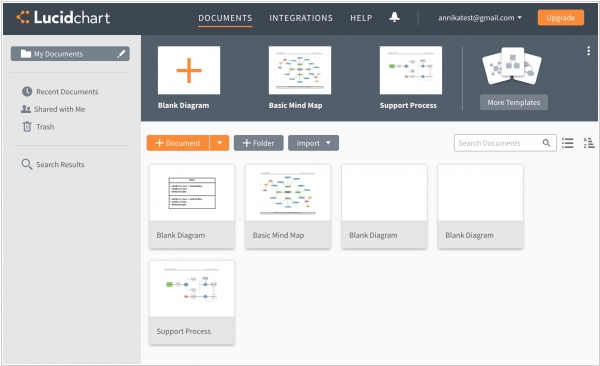Select My Documents folder
This screenshot has width=600, height=366.
tap(70, 54)
